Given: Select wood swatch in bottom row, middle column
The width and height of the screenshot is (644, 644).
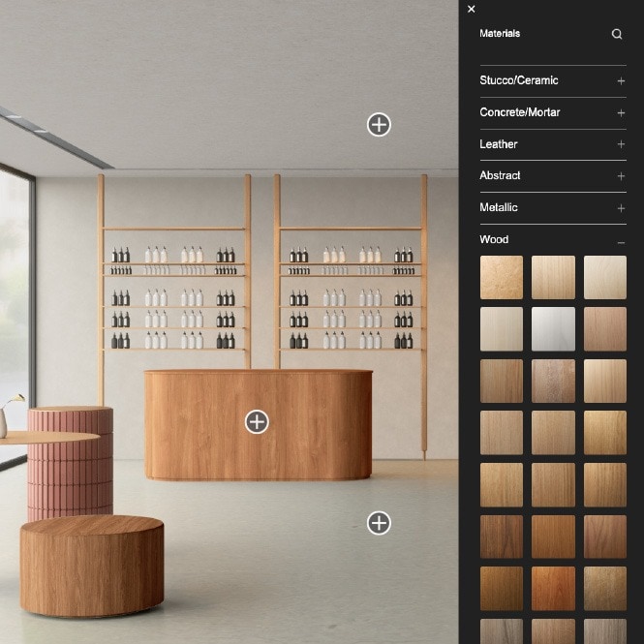Looking at the screenshot, I should (x=553, y=631).
